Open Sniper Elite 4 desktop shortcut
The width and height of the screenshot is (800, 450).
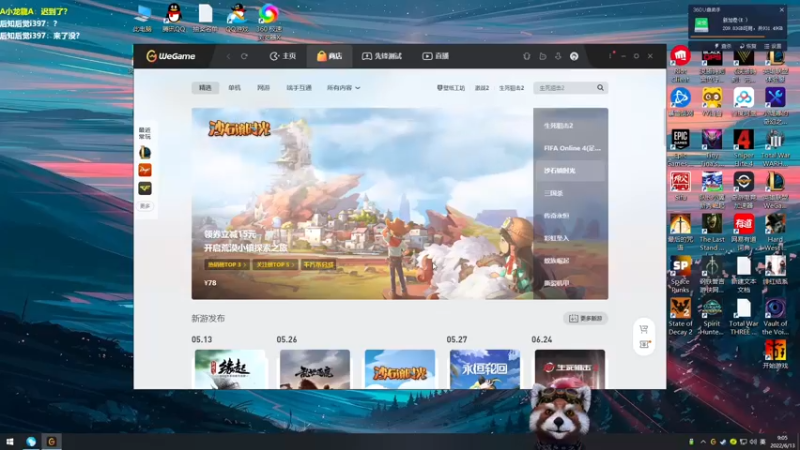(744, 148)
